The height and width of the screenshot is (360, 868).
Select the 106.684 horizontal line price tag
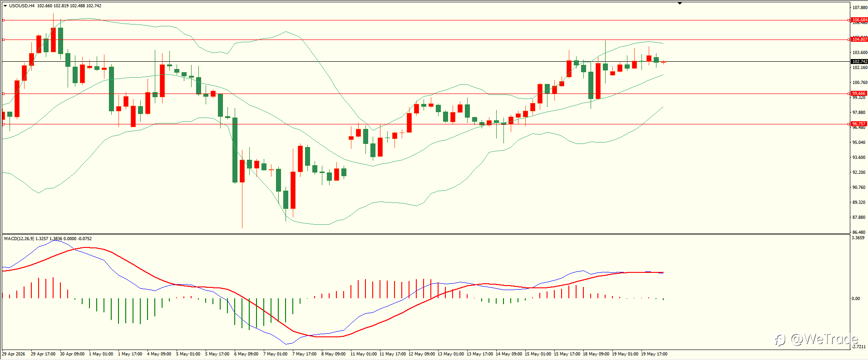click(x=859, y=20)
